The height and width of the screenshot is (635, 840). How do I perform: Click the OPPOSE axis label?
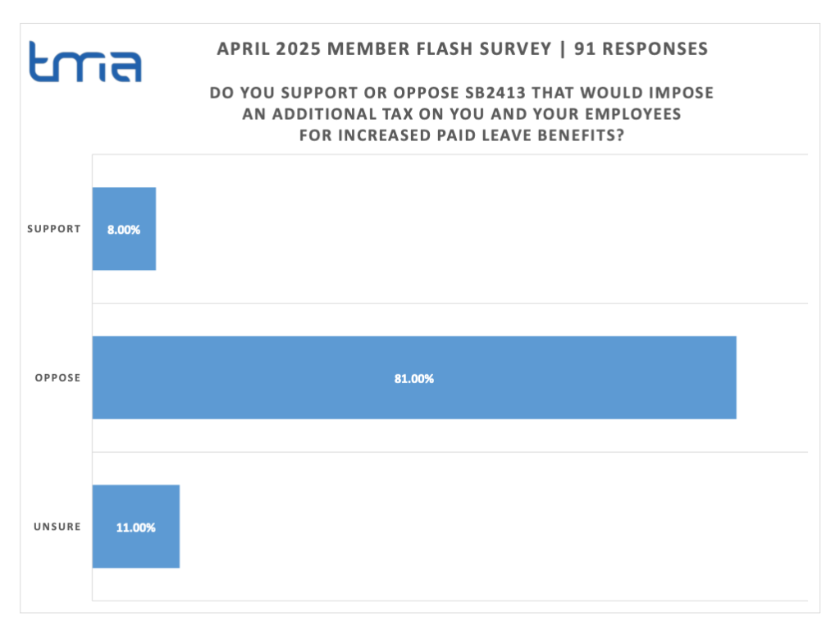coord(58,377)
